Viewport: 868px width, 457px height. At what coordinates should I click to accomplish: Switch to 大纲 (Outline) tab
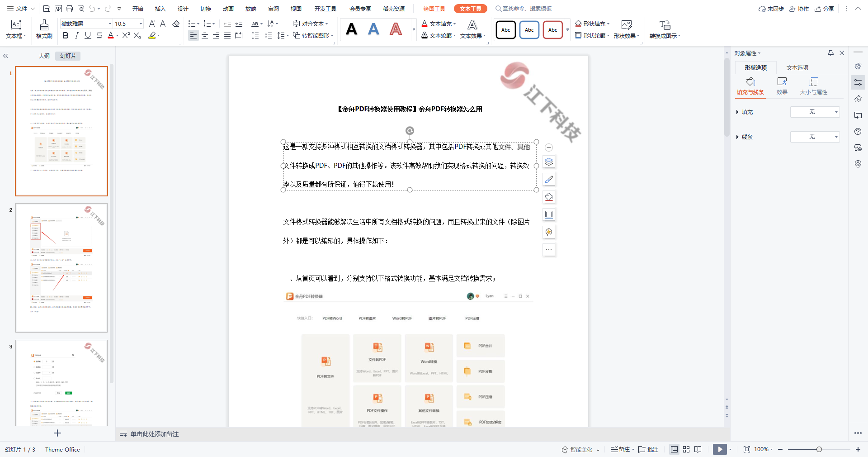(44, 56)
